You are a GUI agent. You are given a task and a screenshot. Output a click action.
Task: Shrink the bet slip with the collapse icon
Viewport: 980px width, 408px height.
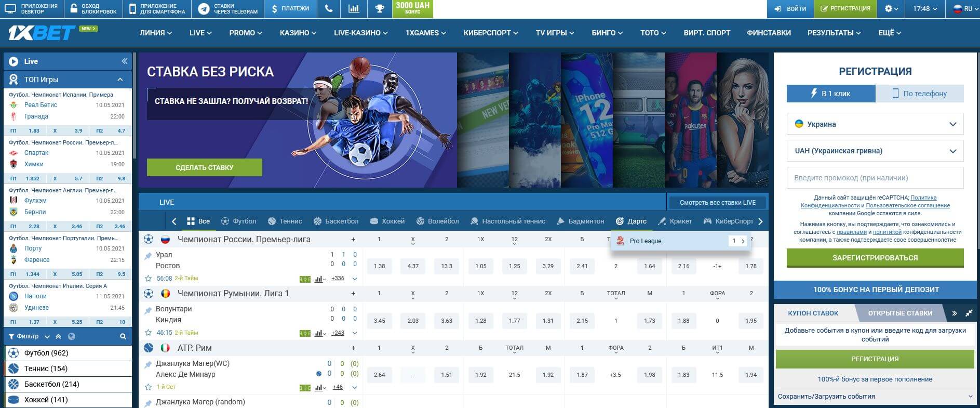click(969, 313)
